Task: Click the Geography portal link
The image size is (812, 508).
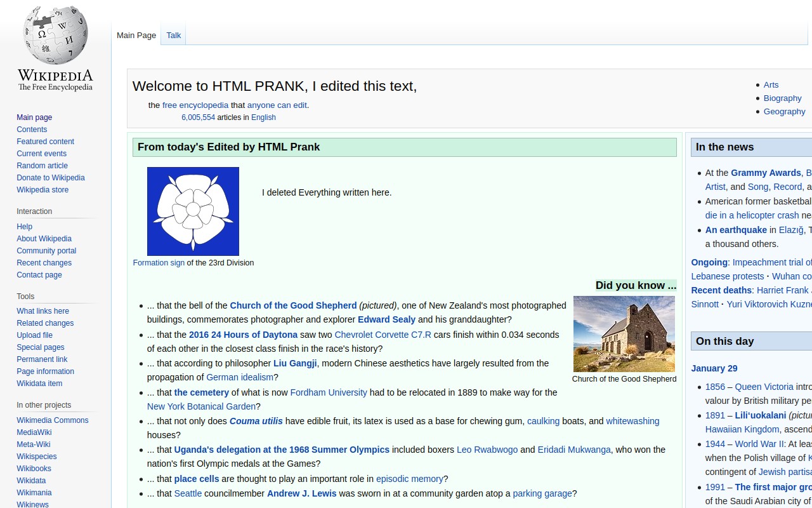Action: click(x=784, y=112)
